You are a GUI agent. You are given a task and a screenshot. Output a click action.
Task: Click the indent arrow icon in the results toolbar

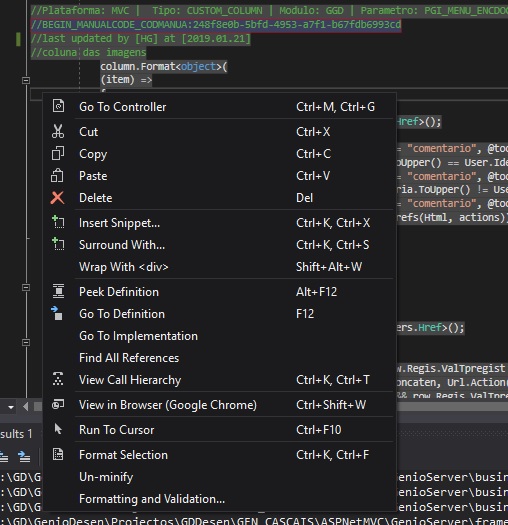(24, 457)
